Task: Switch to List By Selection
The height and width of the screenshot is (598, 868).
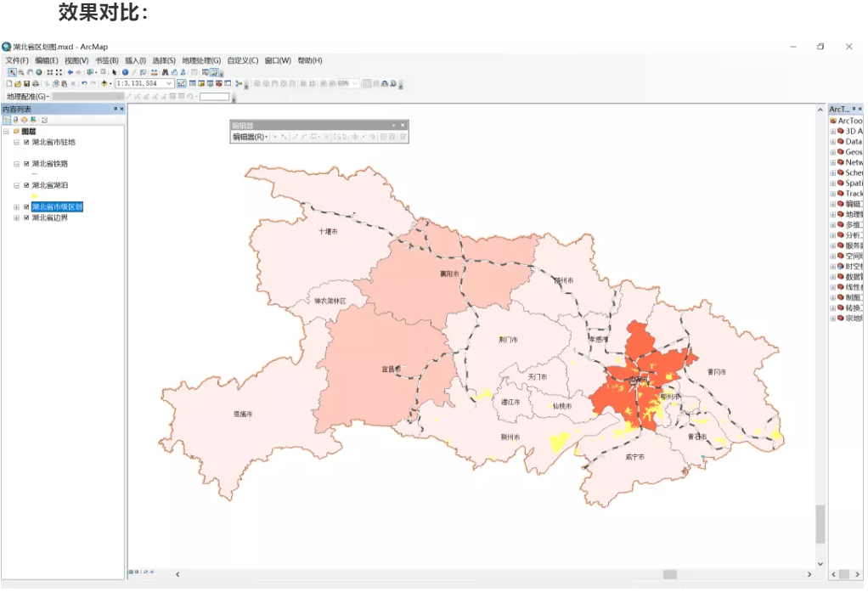Action: coord(33,120)
